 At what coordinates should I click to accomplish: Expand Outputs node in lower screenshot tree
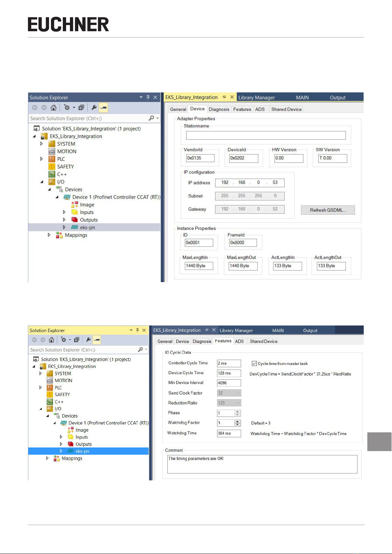tap(61, 444)
